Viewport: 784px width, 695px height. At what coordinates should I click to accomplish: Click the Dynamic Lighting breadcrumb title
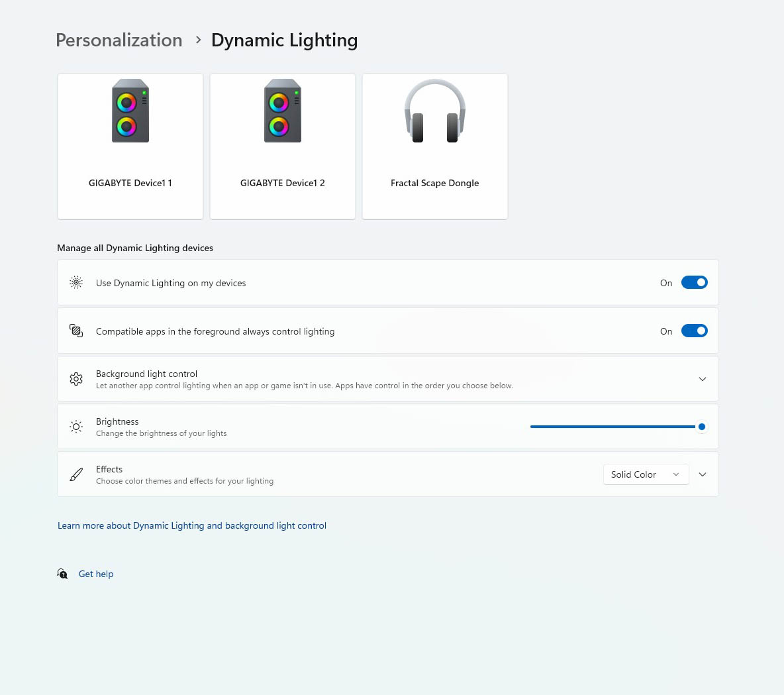pyautogui.click(x=285, y=40)
